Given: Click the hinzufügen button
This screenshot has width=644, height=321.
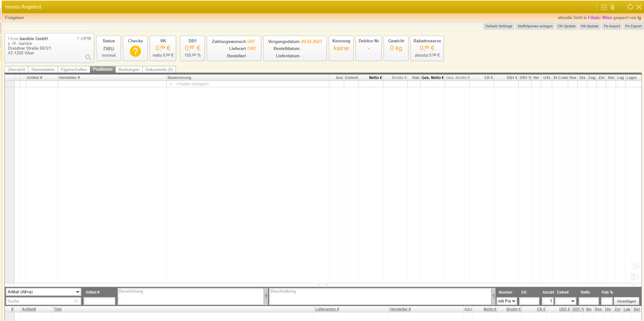Looking at the screenshot, I should 626,301.
